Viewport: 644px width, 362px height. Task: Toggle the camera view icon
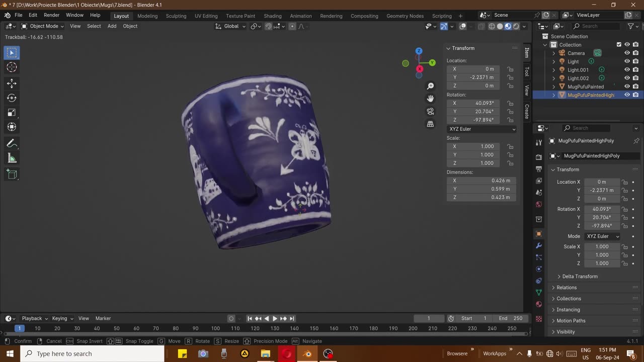pos(431,111)
